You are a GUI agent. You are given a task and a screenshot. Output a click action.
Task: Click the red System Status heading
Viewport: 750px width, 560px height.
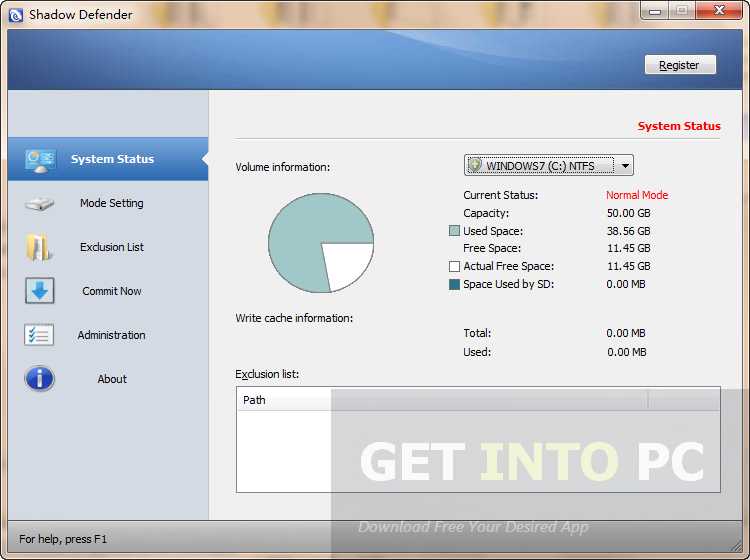679,126
